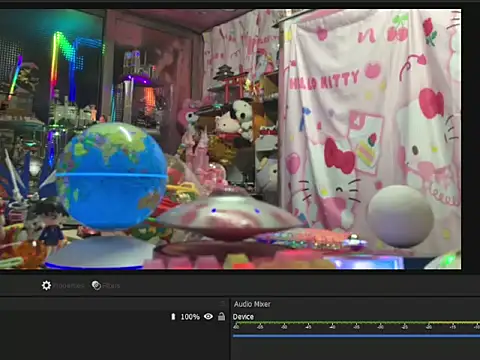Click the Device audio source label
480x360 pixels.
click(x=243, y=317)
